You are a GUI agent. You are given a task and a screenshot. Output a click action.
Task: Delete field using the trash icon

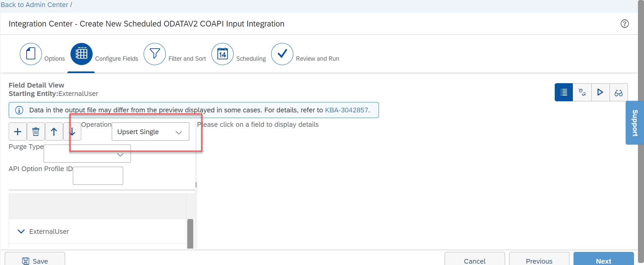click(x=36, y=131)
